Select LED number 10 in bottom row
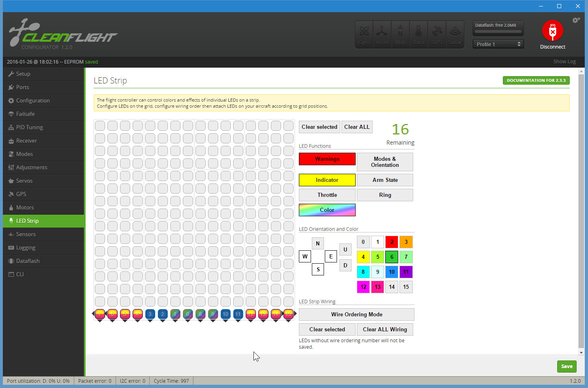This screenshot has height=388, width=588. [x=225, y=314]
